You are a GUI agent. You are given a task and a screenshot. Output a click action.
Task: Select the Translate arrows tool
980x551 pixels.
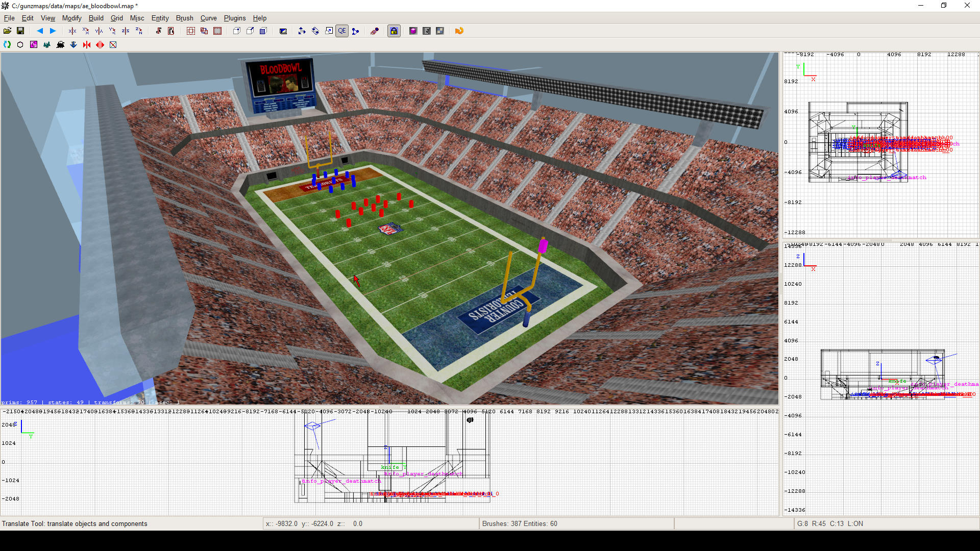pos(302,31)
